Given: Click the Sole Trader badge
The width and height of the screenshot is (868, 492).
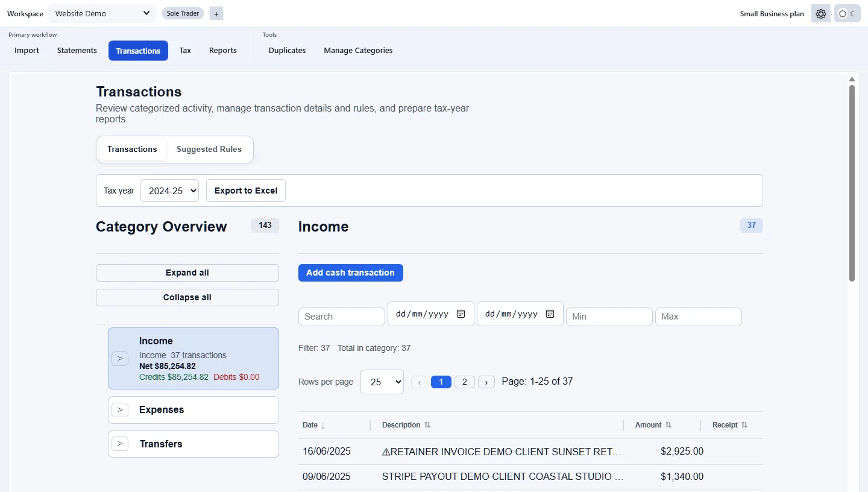Looking at the screenshot, I should tap(183, 13).
